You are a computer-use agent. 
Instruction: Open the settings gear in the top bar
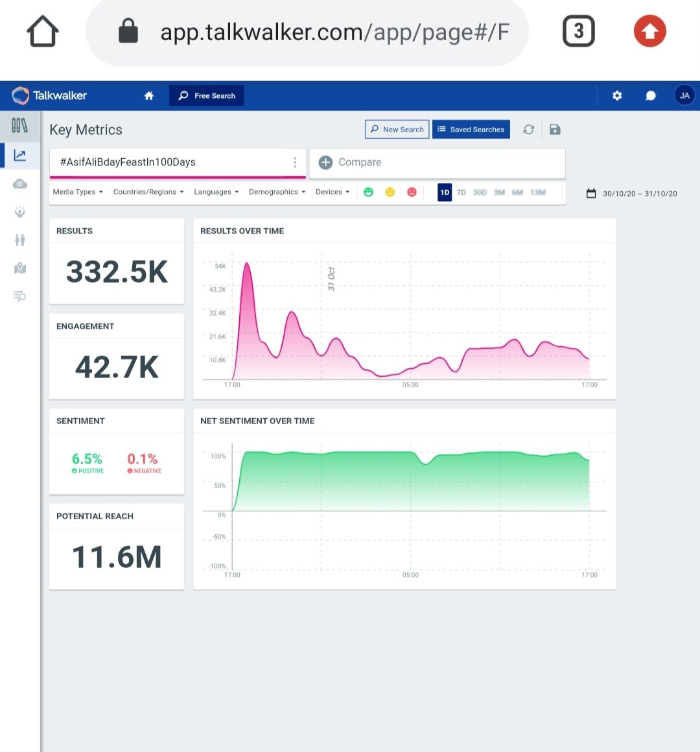pos(617,95)
